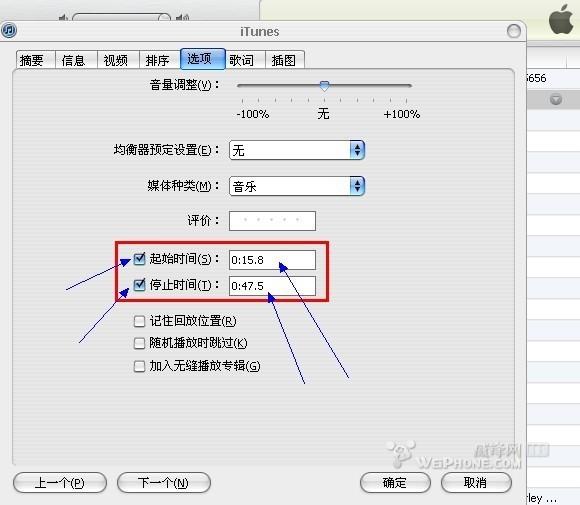Screen dimensions: 580x505
Task: Select the 选项 tab
Action: [203, 58]
